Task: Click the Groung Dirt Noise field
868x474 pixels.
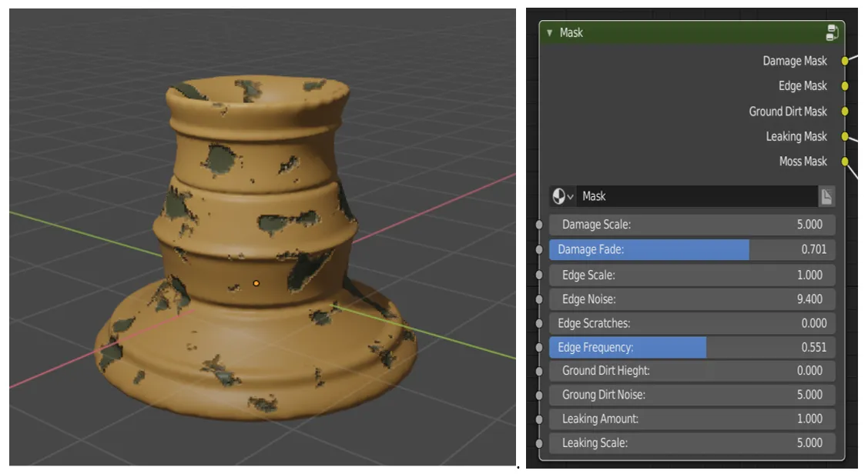Action: click(692, 395)
